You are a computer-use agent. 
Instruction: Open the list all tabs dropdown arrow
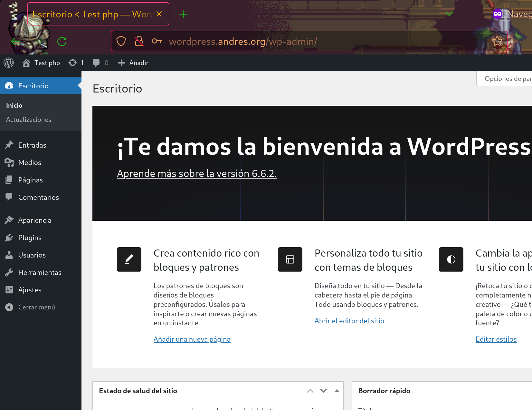(449, 14)
